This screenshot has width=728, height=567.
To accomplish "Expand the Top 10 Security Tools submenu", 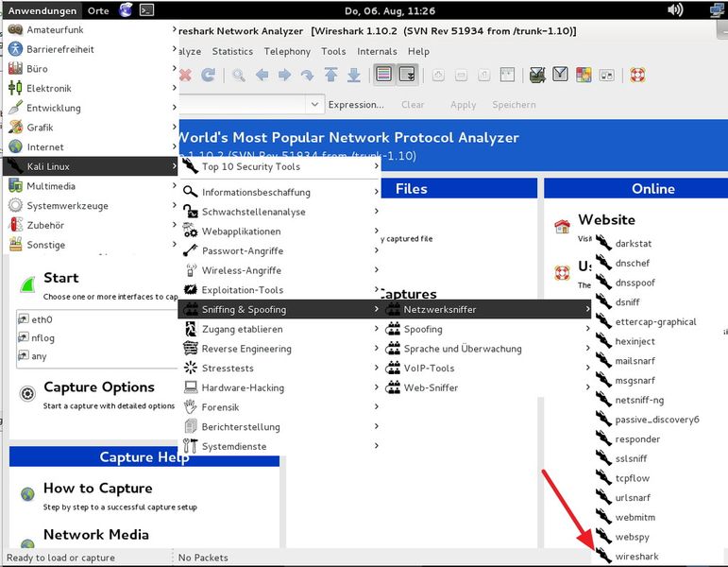I will coord(280,167).
